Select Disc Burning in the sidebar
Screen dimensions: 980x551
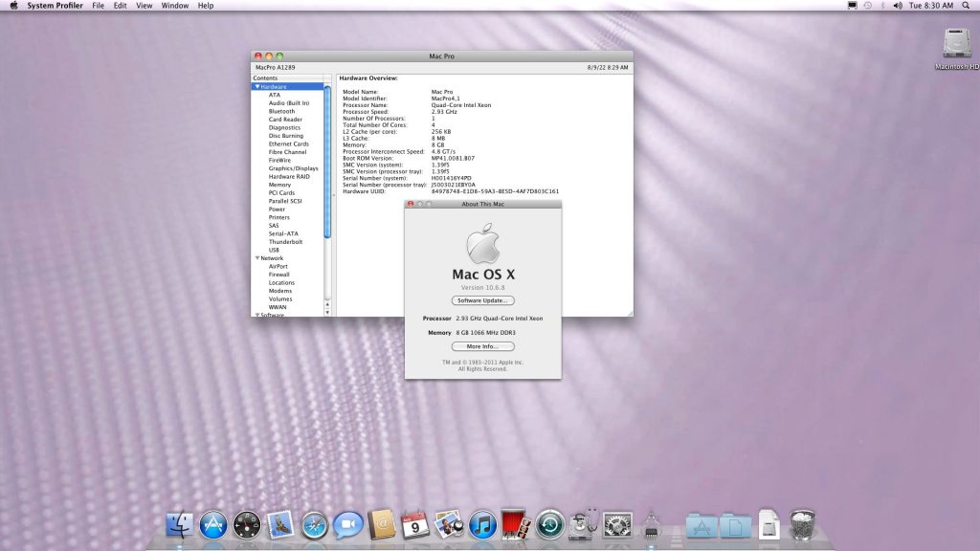pos(285,136)
